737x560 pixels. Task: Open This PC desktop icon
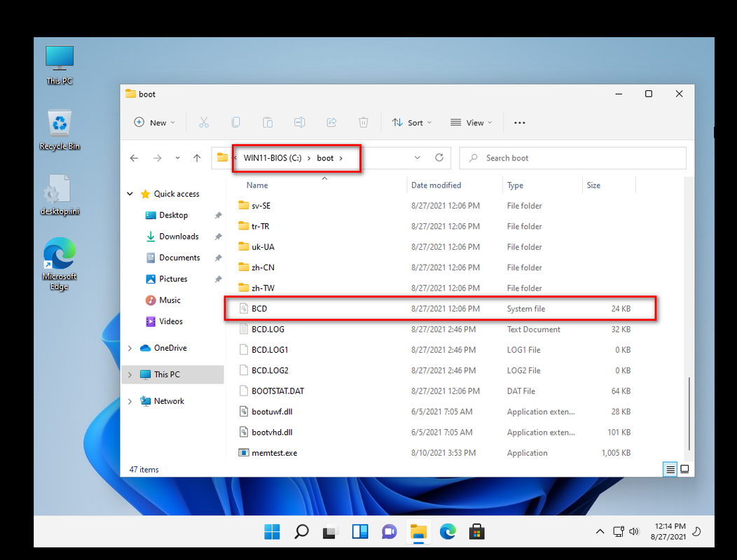point(60,65)
